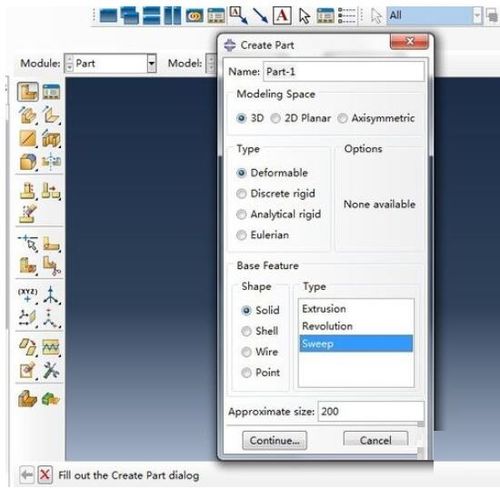Open the Model dropdown selector
The image size is (500, 489).
[211, 63]
